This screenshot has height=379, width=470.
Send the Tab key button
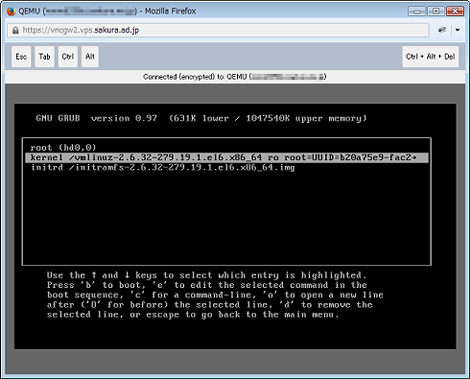click(x=45, y=57)
